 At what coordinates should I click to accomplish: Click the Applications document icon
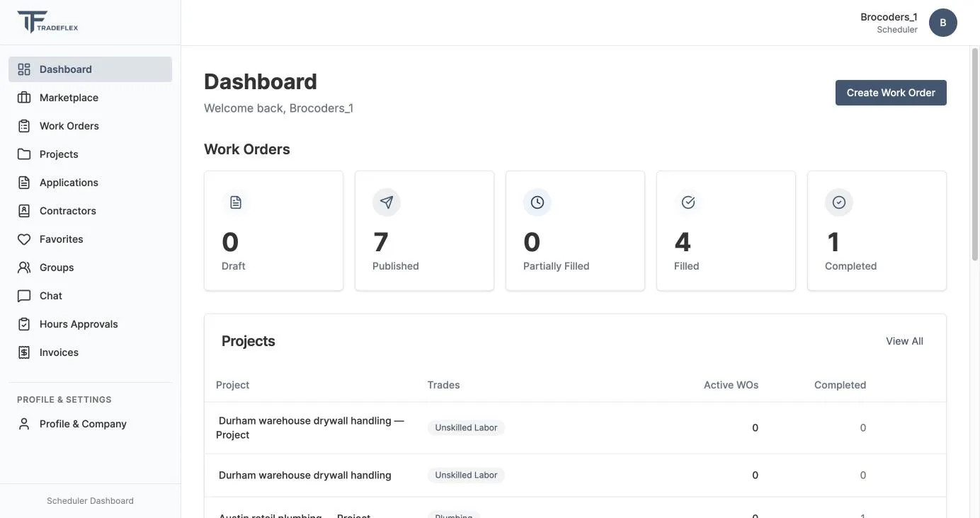point(24,183)
